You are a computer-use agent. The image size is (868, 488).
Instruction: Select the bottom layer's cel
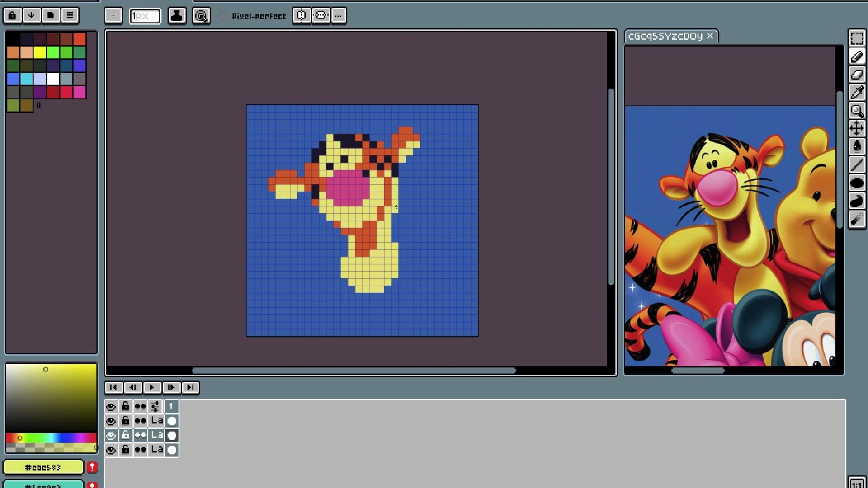[171, 450]
